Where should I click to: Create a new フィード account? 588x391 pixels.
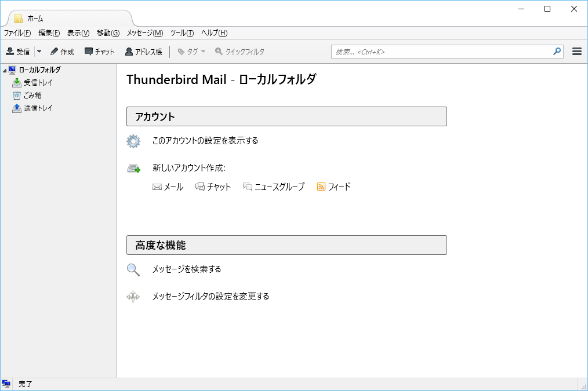[334, 187]
